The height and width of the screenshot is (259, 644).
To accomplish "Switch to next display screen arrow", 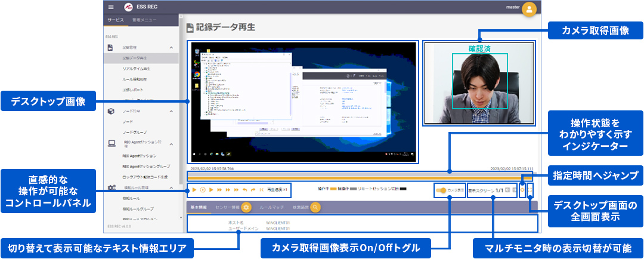I will (x=514, y=190).
